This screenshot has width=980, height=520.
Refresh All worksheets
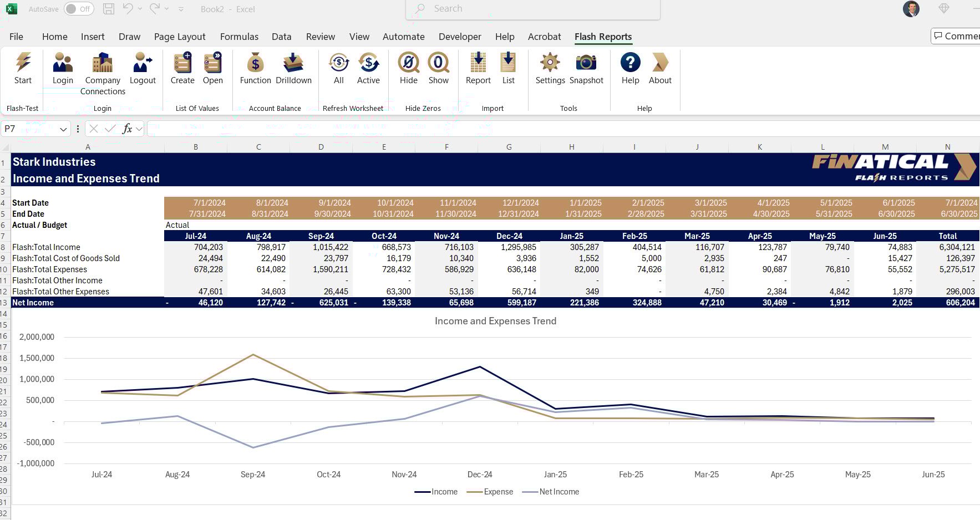click(338, 69)
